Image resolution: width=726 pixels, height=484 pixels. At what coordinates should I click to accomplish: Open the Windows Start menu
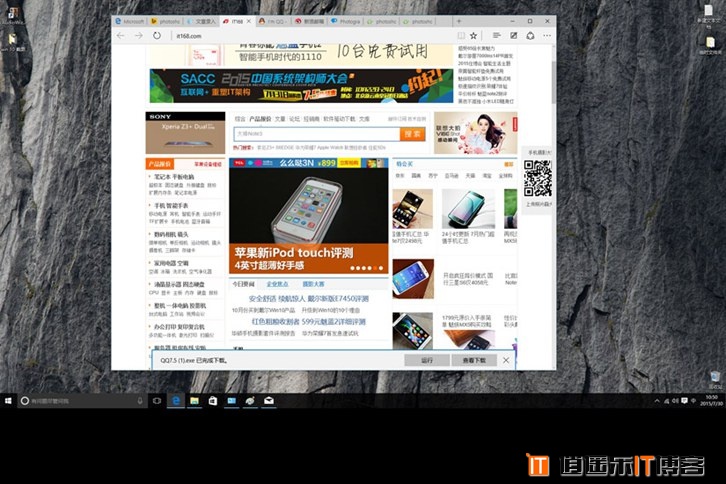[x=8, y=401]
